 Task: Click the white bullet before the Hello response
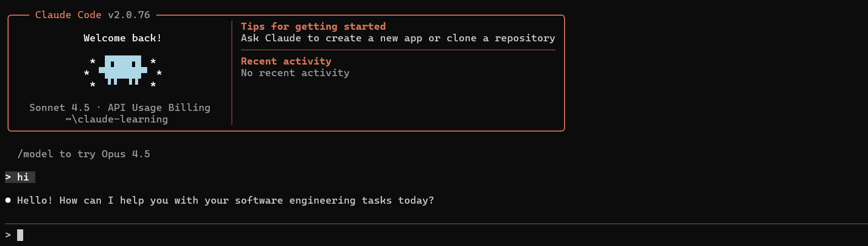[8, 200]
